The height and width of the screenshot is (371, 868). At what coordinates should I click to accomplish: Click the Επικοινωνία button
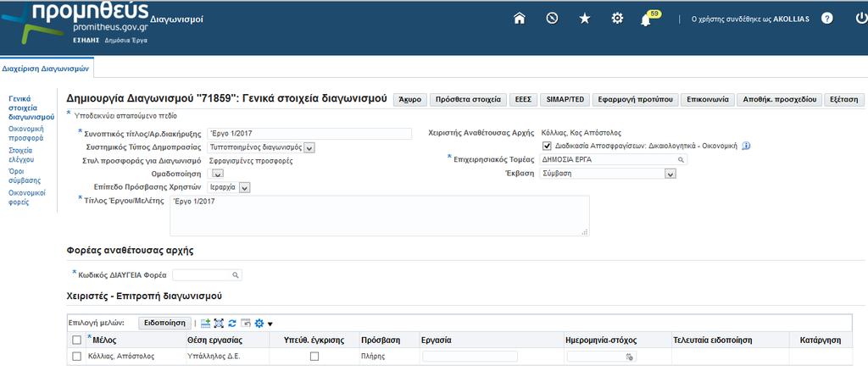tap(708, 99)
